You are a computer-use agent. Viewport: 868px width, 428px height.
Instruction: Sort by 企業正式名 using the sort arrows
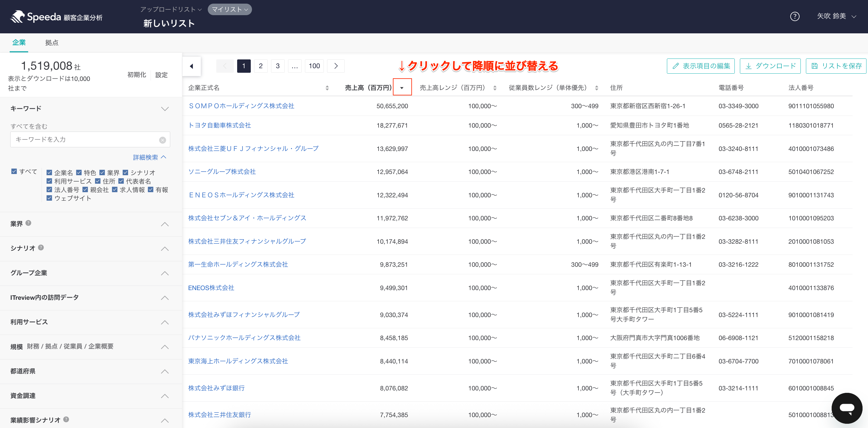[x=327, y=88]
